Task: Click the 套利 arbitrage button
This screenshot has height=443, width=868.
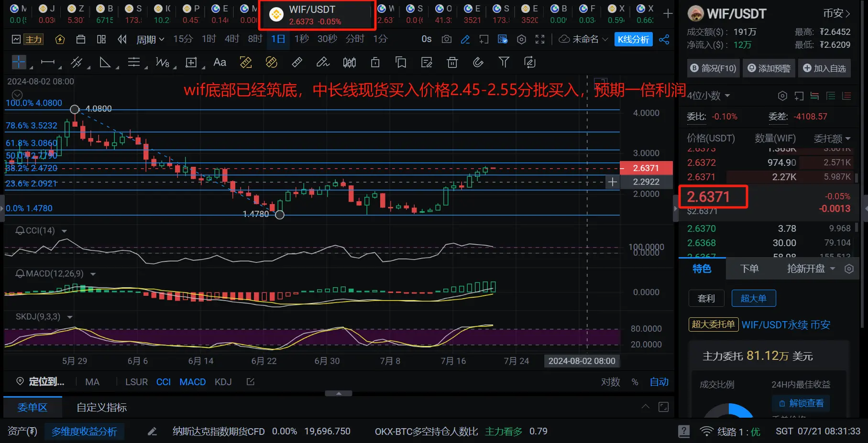Action: (x=706, y=298)
